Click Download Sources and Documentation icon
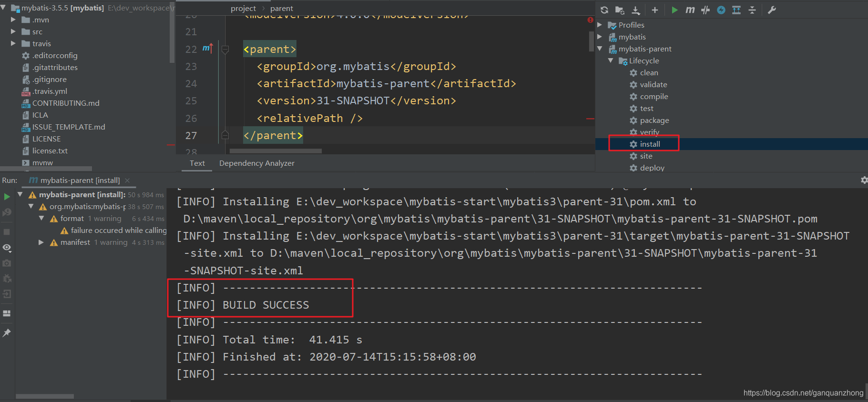Viewport: 868px width, 402px height. [x=636, y=10]
